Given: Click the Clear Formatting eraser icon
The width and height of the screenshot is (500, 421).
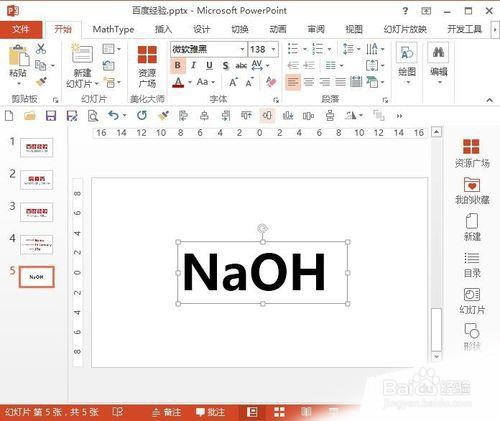Looking at the screenshot, I should 271,82.
